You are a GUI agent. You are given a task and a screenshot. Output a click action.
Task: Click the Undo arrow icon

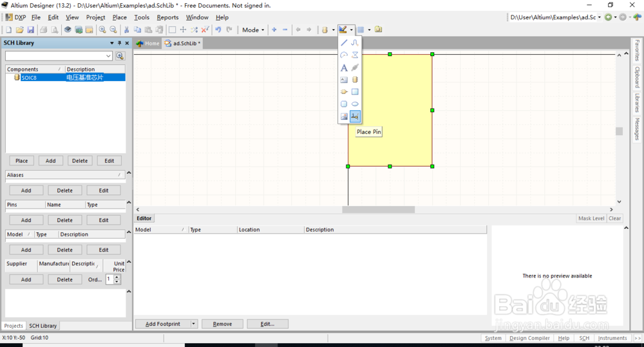[218, 30]
